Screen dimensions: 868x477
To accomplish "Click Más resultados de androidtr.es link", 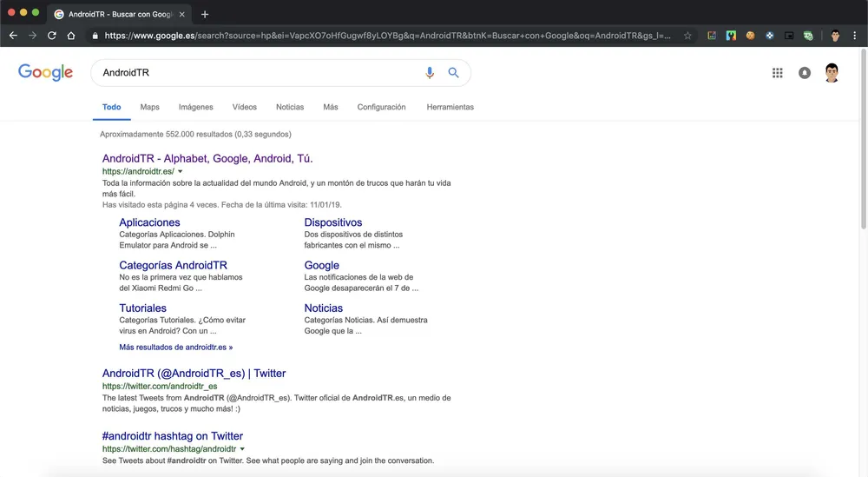I will click(175, 347).
